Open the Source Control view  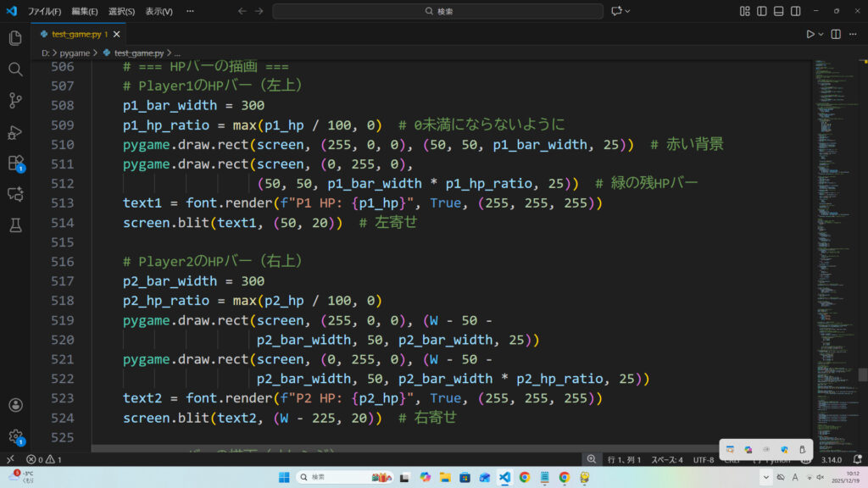tap(15, 100)
